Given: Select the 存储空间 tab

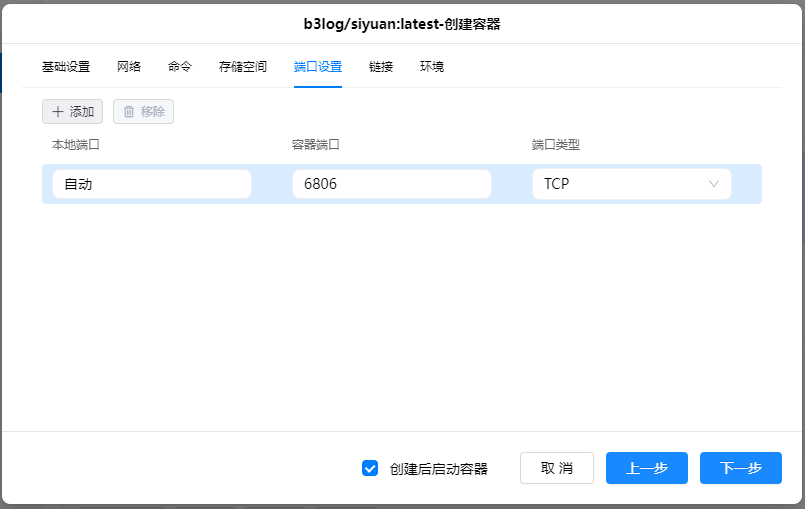Looking at the screenshot, I should tap(243, 67).
